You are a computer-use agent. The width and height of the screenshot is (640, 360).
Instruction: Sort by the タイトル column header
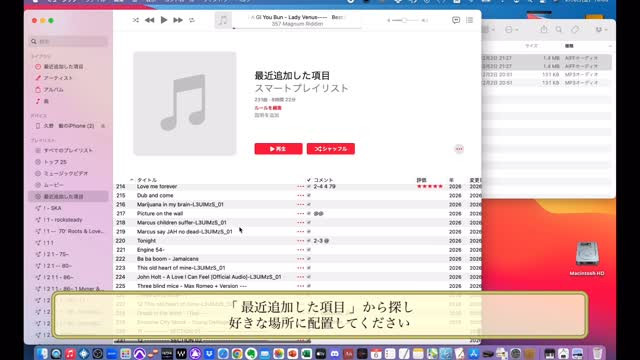coord(147,180)
